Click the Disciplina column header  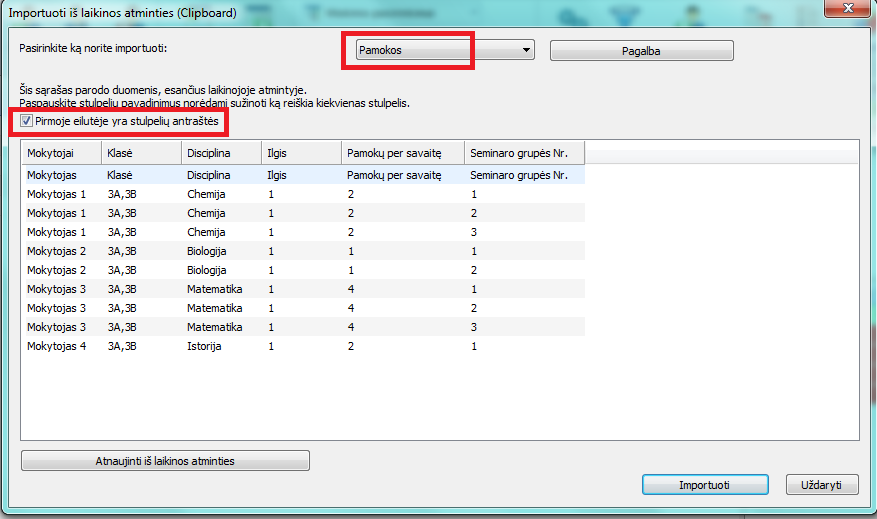(x=221, y=153)
